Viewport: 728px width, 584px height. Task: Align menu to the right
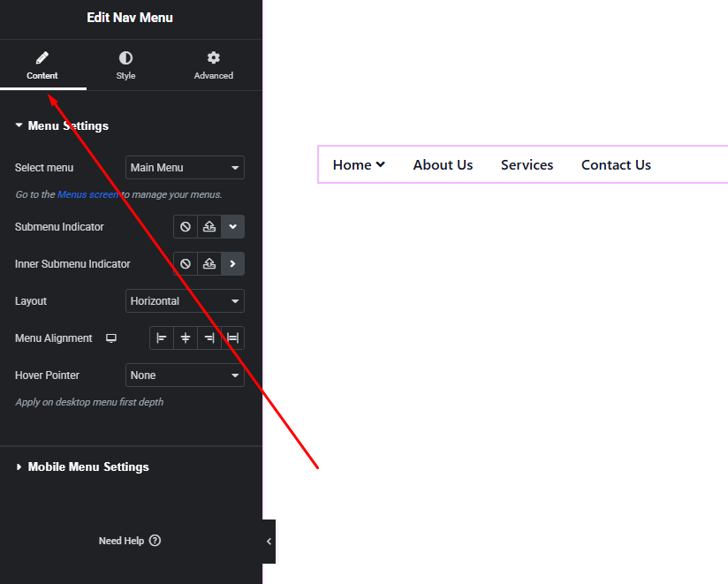coord(209,338)
